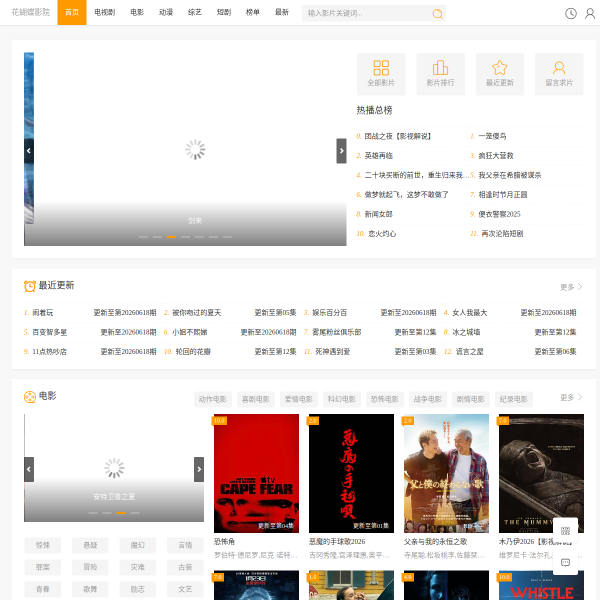This screenshot has height=600, width=600.
Task: Filter by 战争电影 tag
Action: (x=427, y=399)
